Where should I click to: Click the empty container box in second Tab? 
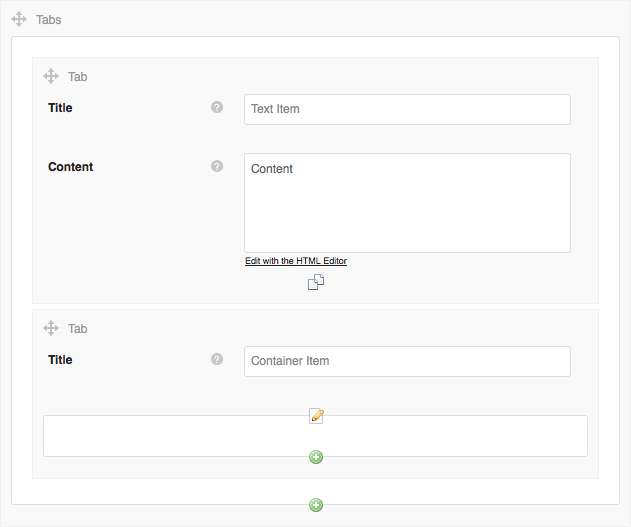coord(316,436)
